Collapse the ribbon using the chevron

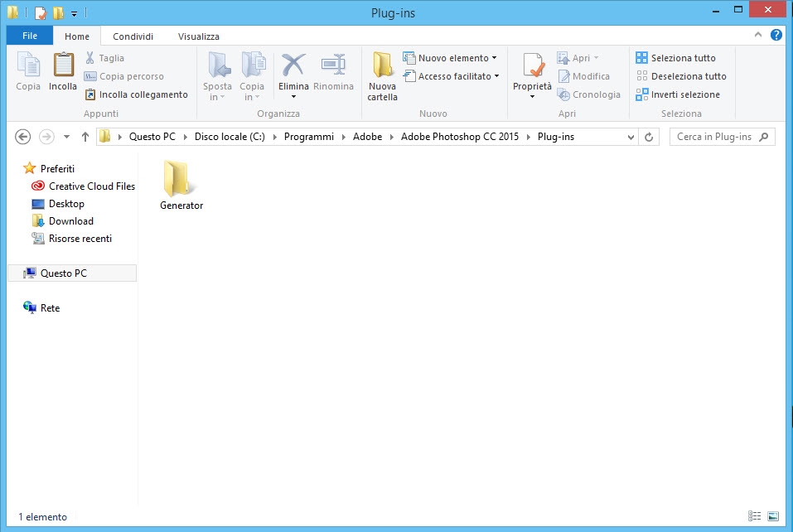(758, 36)
